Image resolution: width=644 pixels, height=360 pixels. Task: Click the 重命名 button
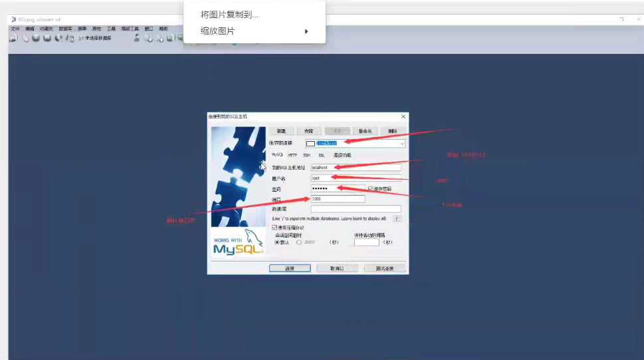(365, 131)
